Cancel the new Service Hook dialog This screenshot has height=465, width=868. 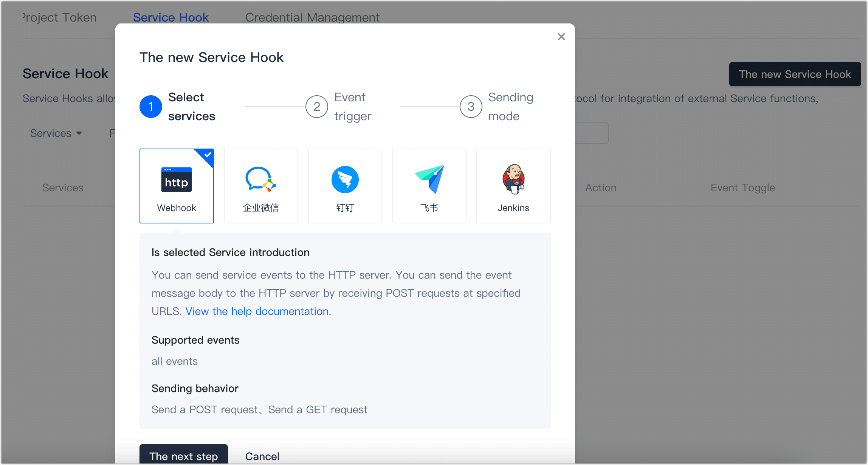pyautogui.click(x=262, y=456)
